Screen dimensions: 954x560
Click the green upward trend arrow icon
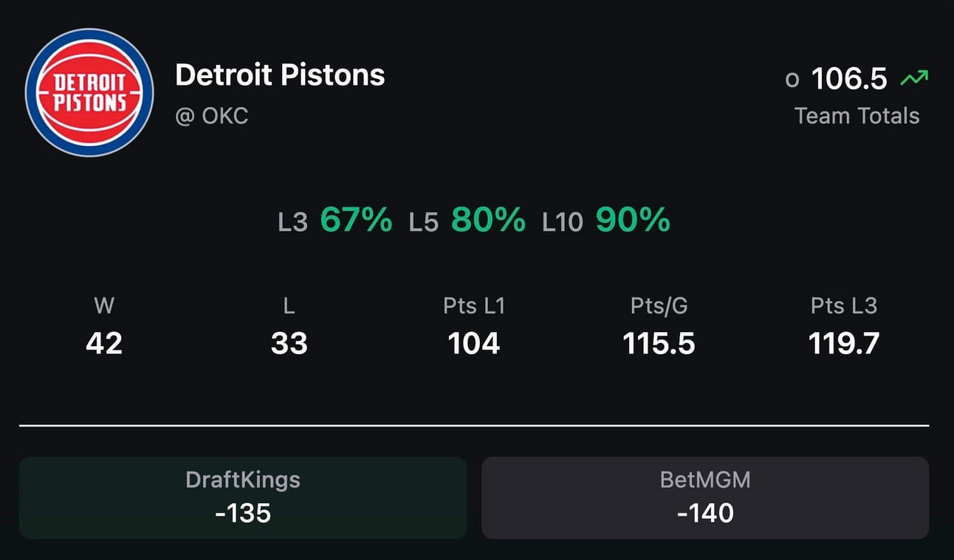coord(914,77)
